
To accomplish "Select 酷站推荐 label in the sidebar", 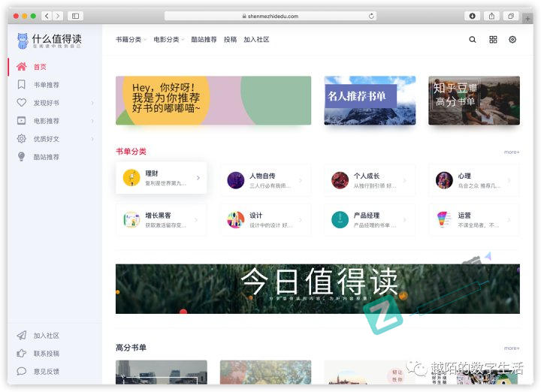I will [x=47, y=157].
